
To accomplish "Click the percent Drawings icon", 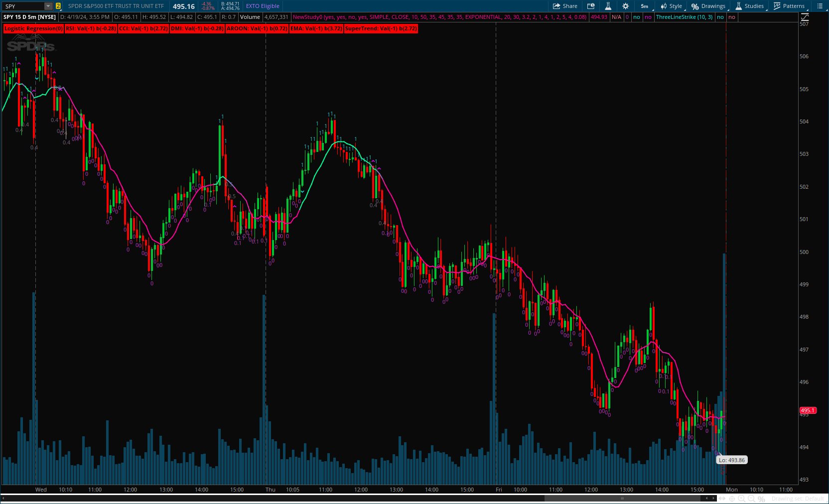I will coord(695,6).
